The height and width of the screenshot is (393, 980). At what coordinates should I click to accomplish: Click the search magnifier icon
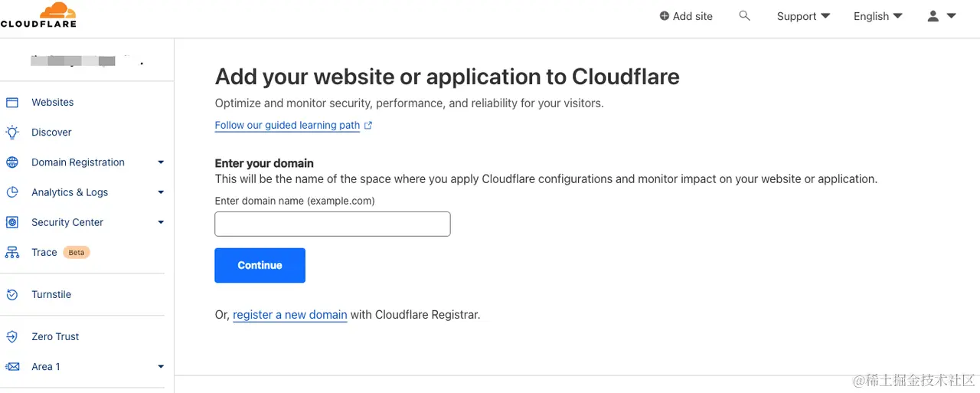(x=744, y=15)
